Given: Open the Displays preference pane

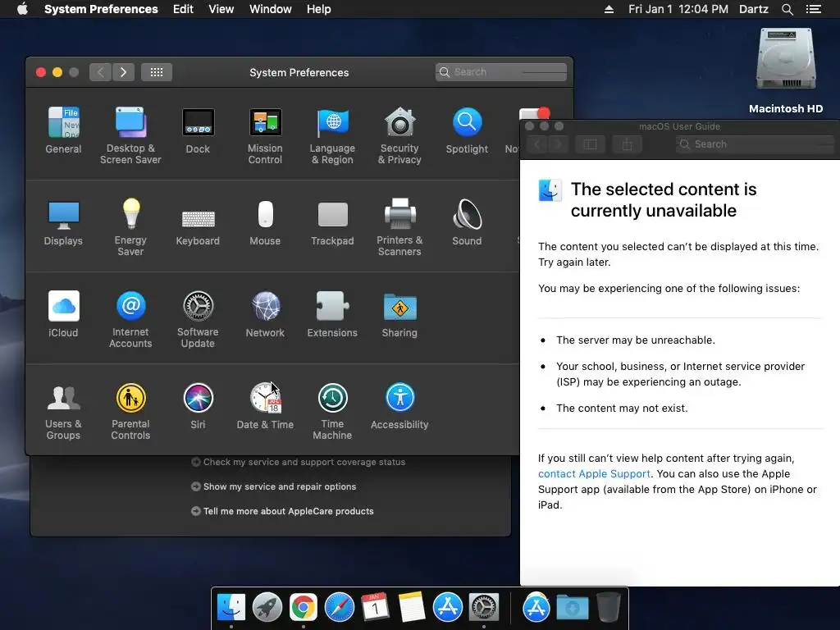Looking at the screenshot, I should [x=63, y=222].
